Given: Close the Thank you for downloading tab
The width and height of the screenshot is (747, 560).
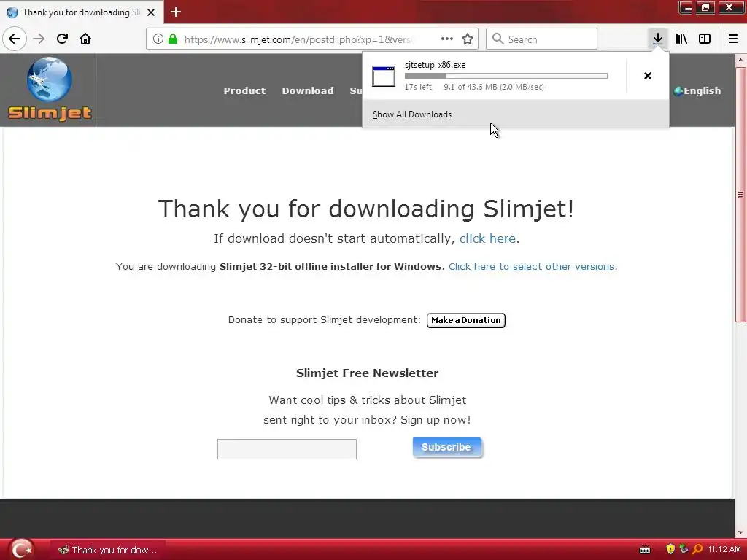Looking at the screenshot, I should click(151, 12).
